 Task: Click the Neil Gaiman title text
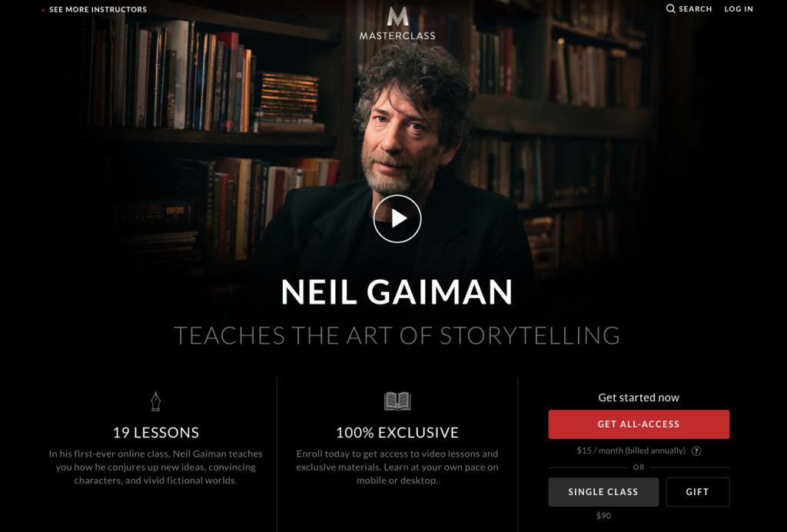397,291
